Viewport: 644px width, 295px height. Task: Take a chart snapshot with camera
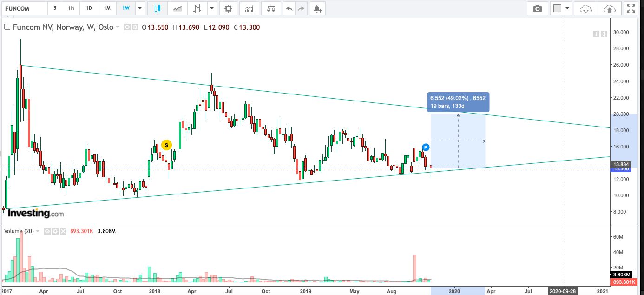click(x=538, y=8)
